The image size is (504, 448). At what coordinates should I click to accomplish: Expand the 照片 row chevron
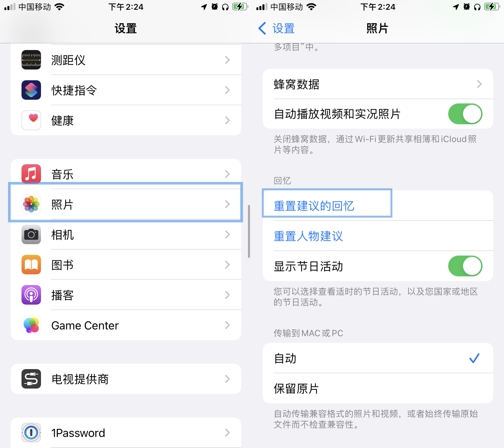[x=227, y=204]
